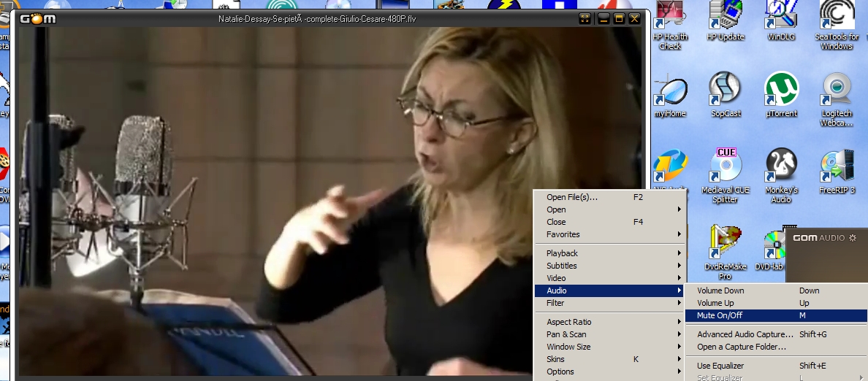
Task: Select the FreeRIP 3 desktop shortcut
Action: 837,172
